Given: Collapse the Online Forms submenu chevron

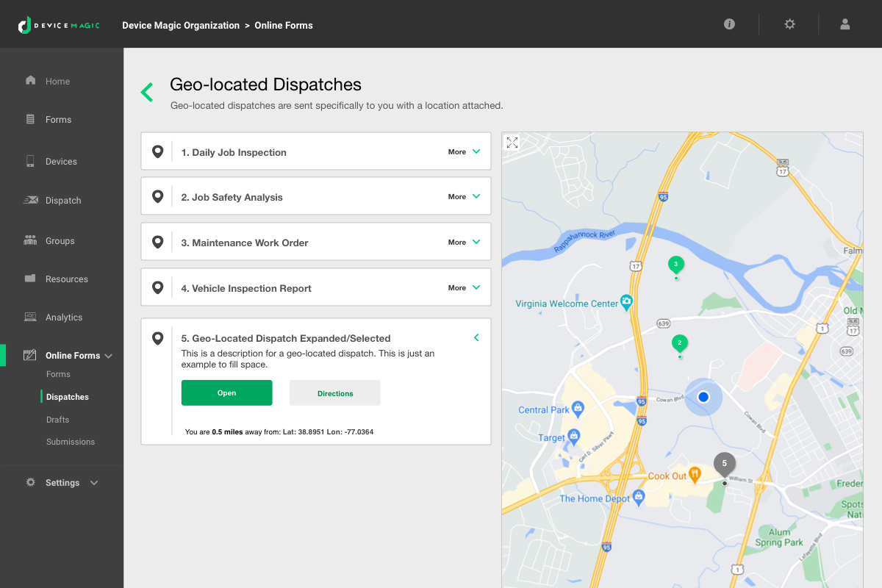Looking at the screenshot, I should [x=109, y=356].
